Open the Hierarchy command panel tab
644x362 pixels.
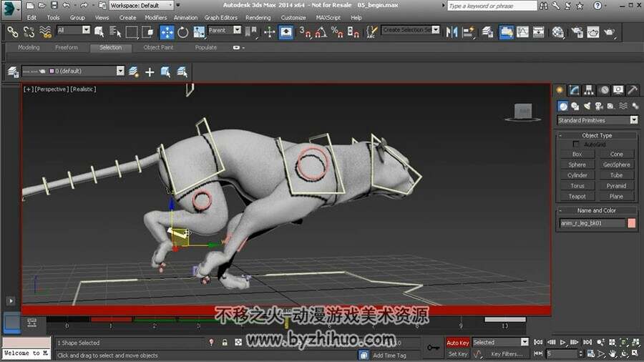coord(589,90)
